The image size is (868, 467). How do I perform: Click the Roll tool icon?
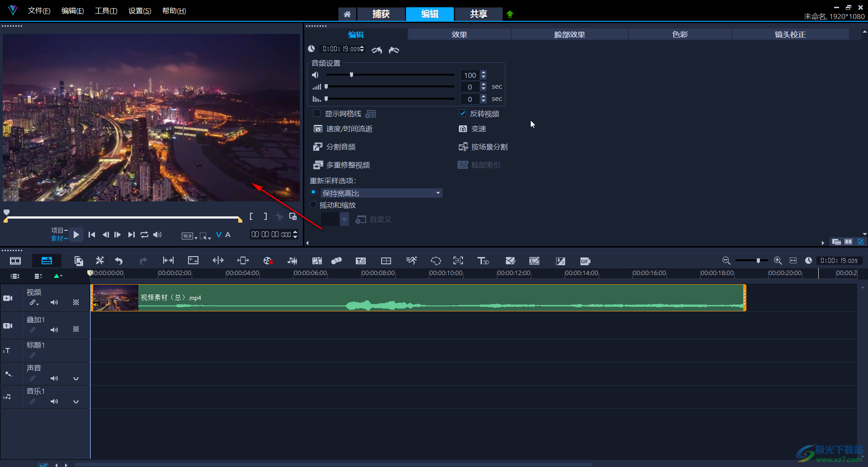(218, 260)
